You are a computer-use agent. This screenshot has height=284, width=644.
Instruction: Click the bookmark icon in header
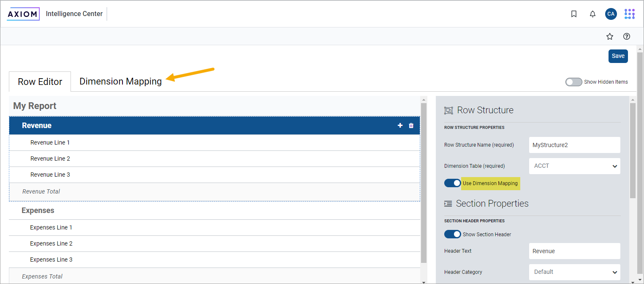574,14
